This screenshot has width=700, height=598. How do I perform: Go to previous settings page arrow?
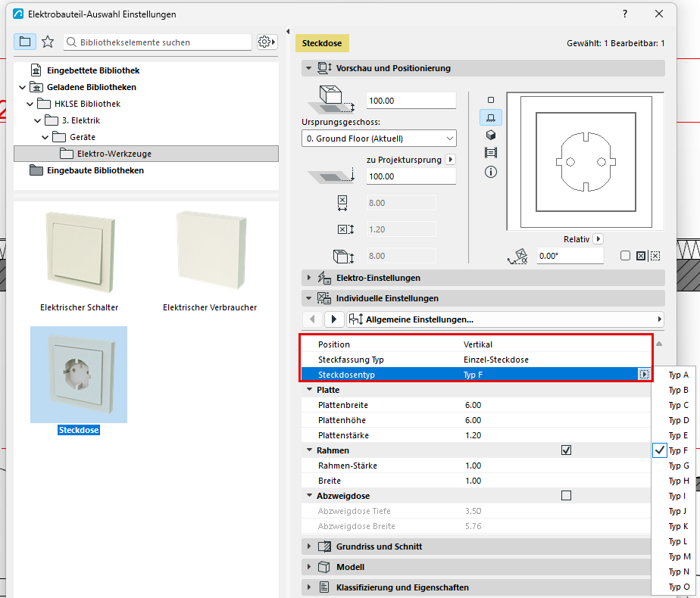tap(312, 319)
